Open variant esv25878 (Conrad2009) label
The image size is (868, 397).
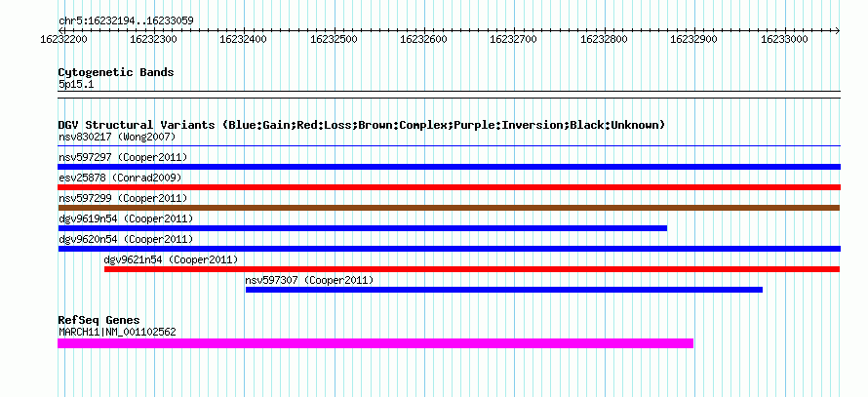click(x=120, y=178)
